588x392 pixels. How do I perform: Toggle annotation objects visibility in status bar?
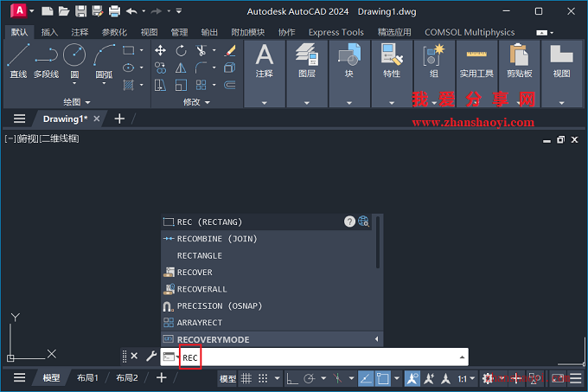pyautogui.click(x=412, y=378)
